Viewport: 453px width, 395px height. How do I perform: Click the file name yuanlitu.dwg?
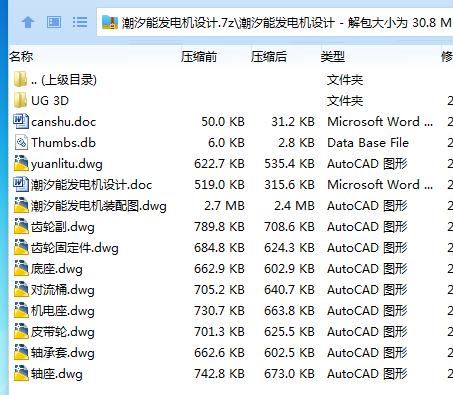pos(67,164)
